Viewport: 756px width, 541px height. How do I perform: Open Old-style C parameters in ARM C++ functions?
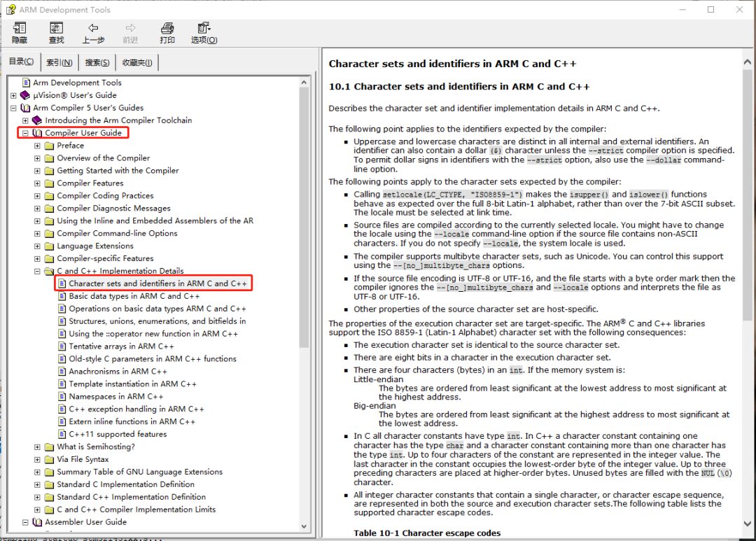[x=153, y=359]
